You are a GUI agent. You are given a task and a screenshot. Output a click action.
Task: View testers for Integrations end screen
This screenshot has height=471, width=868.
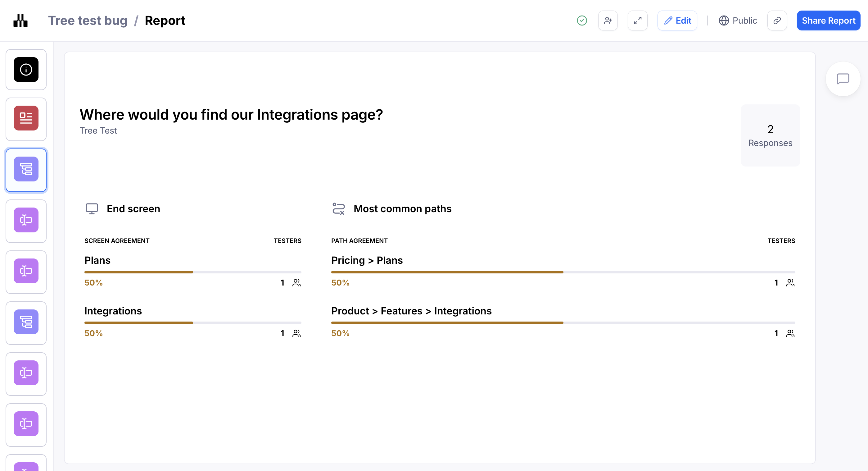[296, 333]
